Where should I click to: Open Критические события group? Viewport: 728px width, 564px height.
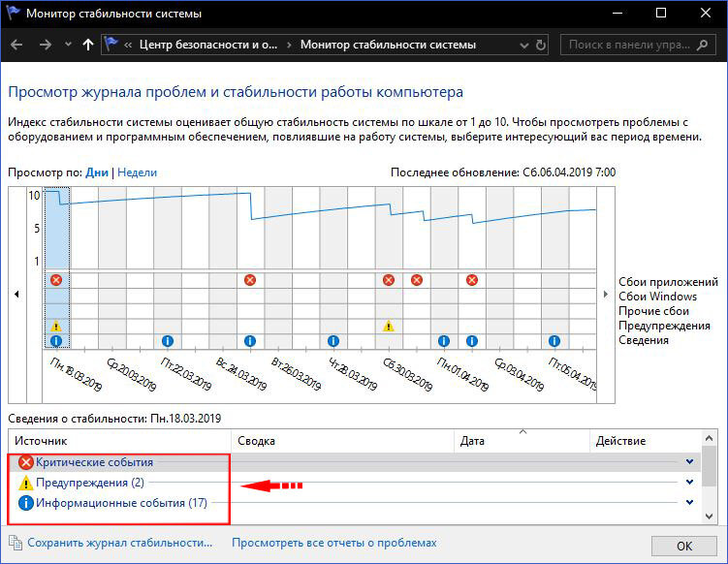[94, 462]
